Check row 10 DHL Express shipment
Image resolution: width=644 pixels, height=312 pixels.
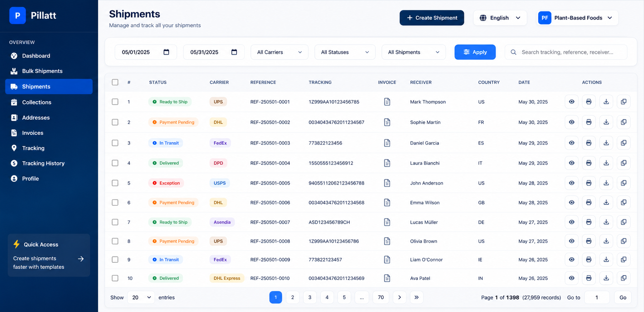coord(115,278)
